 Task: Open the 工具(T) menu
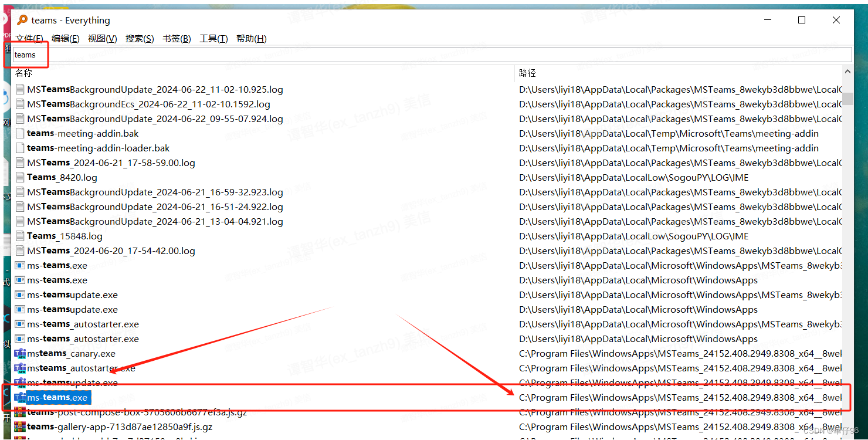213,39
